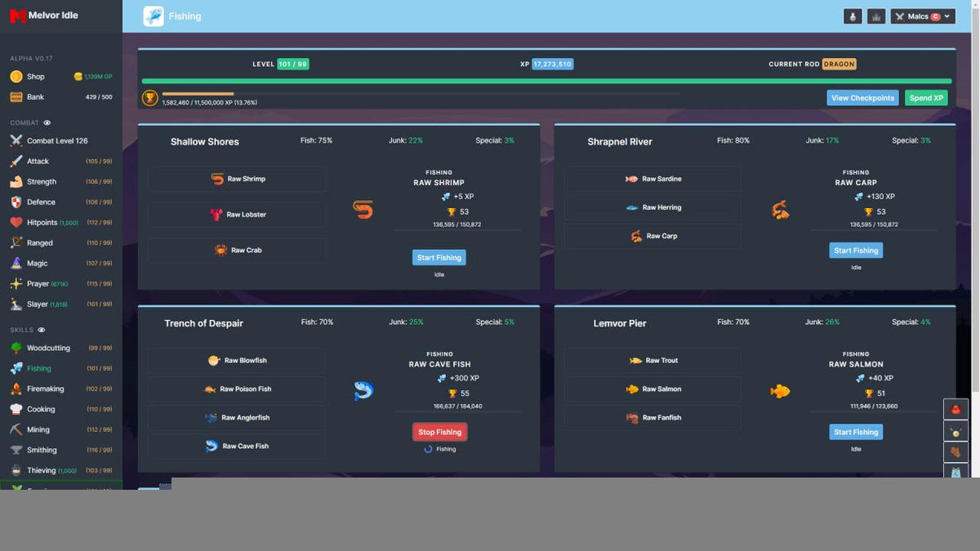
Task: Click the red helmet quick-equip icon
Action: click(955, 409)
